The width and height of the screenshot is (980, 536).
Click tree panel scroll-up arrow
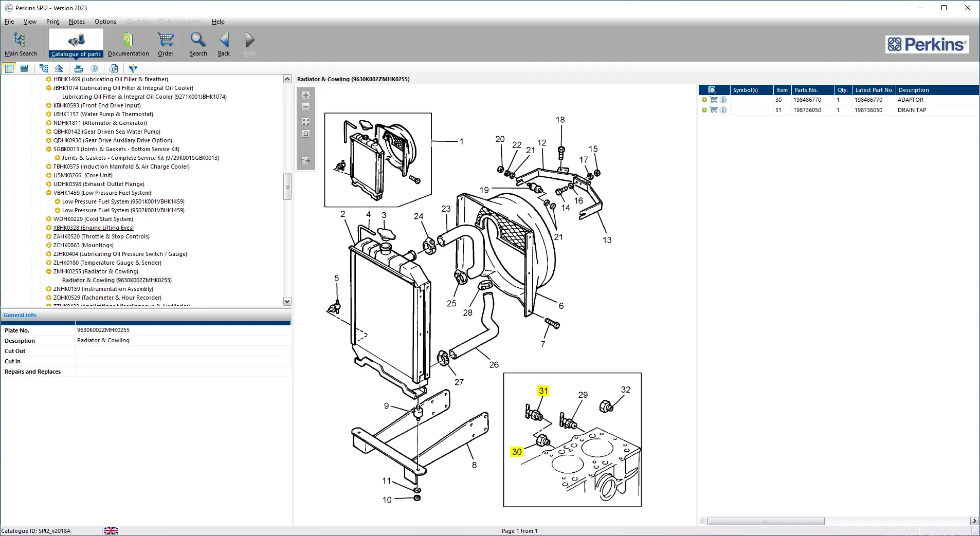point(287,79)
